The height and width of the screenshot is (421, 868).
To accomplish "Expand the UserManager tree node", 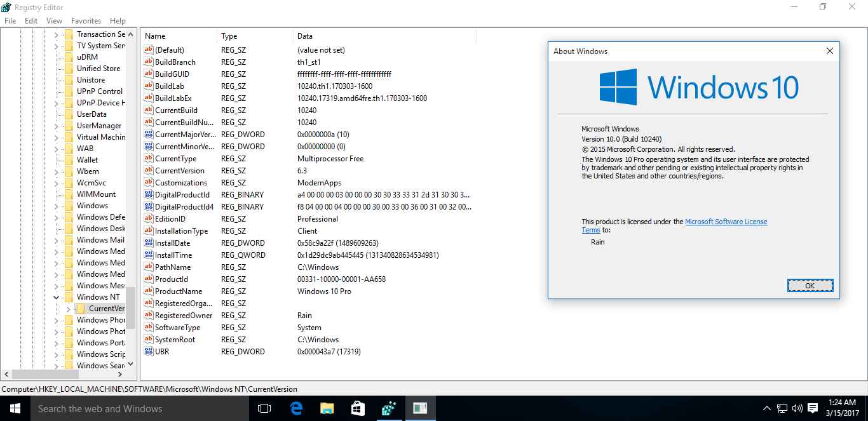I will coord(56,125).
